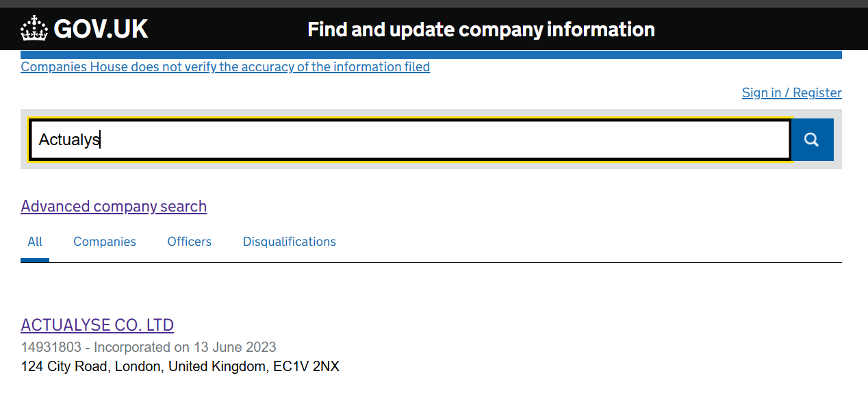The height and width of the screenshot is (406, 868).
Task: Click the 124 City Road address text
Action: (180, 367)
